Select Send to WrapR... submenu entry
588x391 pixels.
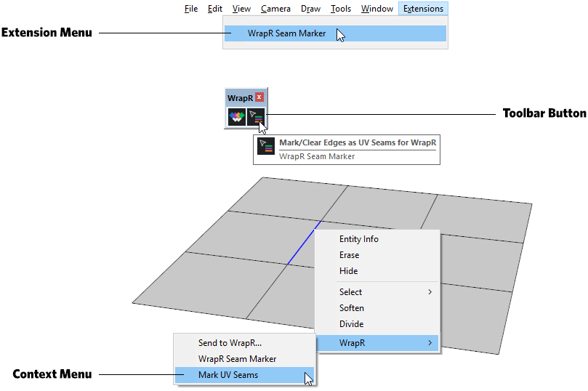click(x=230, y=343)
